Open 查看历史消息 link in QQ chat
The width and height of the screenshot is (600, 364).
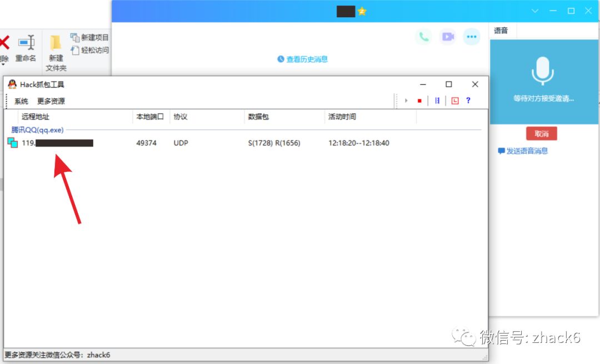tap(303, 59)
